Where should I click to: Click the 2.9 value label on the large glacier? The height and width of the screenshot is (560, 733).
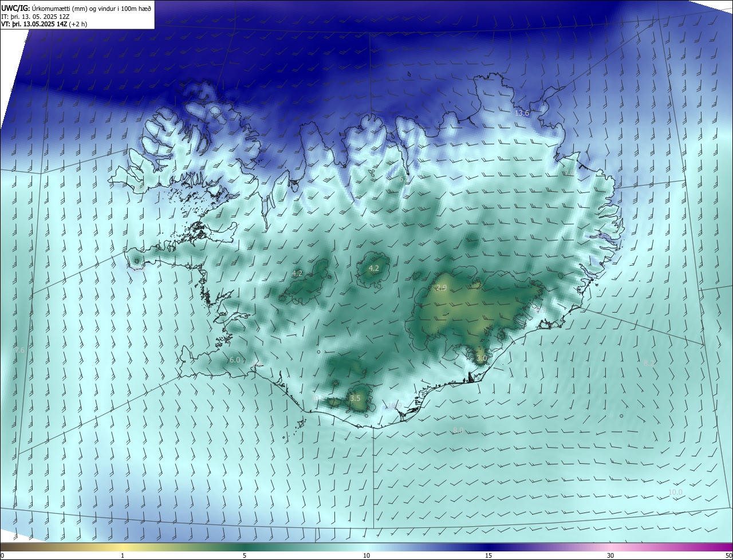point(441,287)
